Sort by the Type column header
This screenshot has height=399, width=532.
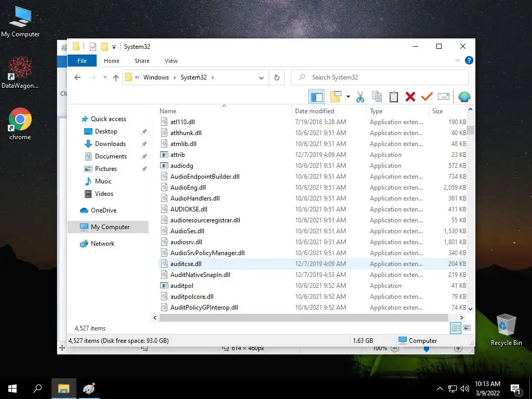[376, 111]
